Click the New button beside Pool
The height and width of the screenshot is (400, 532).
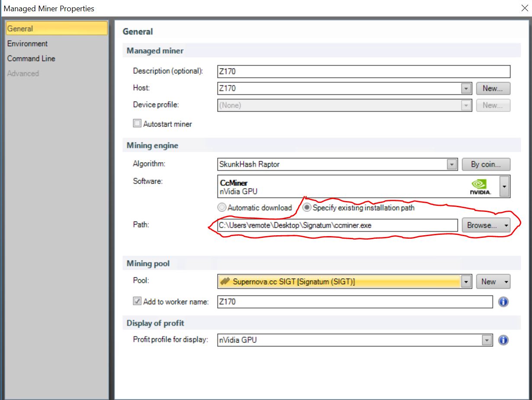tap(493, 282)
